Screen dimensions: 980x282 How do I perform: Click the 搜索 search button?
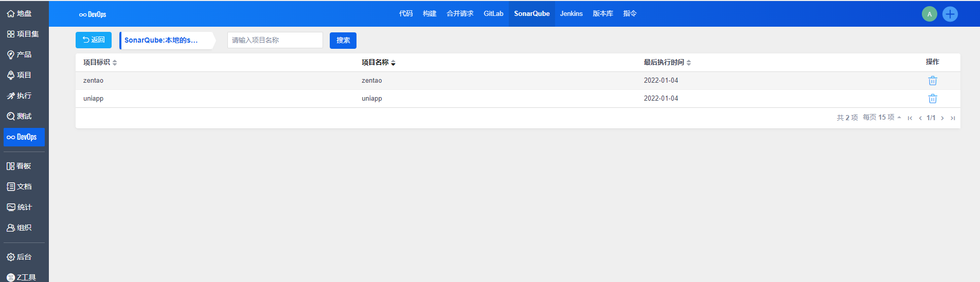coord(343,40)
